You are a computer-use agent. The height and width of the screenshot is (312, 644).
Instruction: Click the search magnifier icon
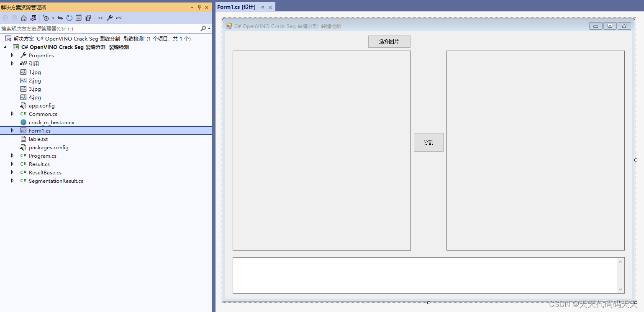[x=203, y=28]
